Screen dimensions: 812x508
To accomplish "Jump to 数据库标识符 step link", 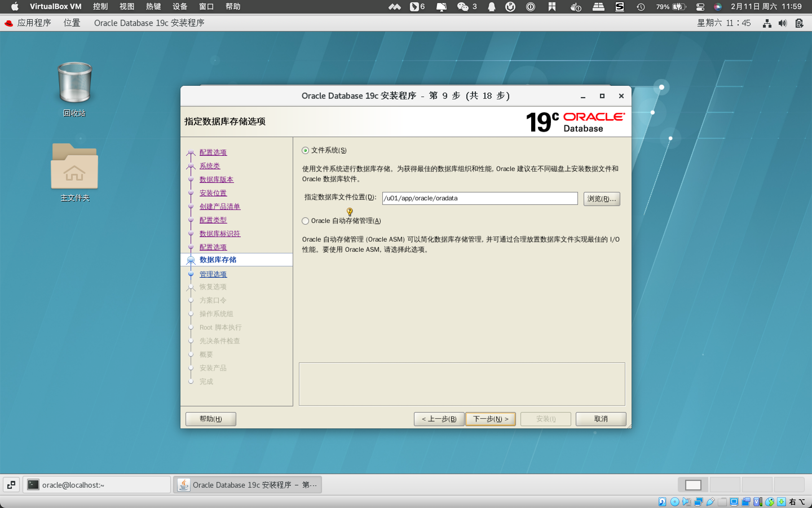I will pyautogui.click(x=220, y=233).
